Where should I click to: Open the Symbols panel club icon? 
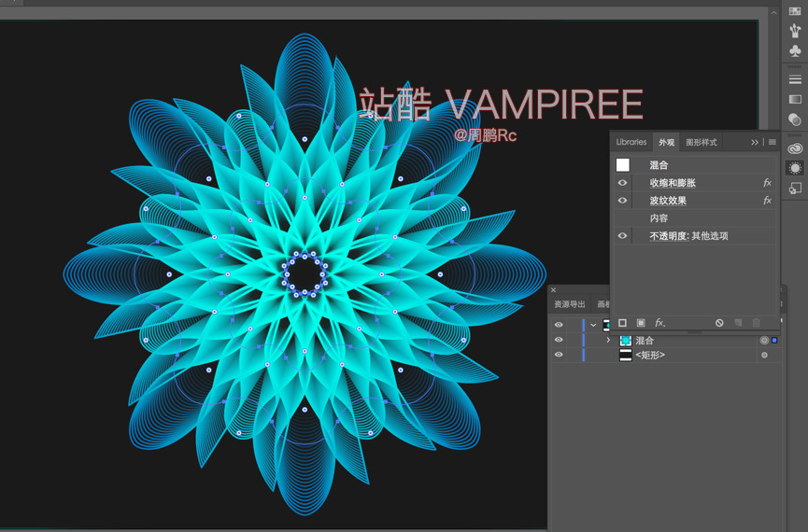click(x=795, y=50)
